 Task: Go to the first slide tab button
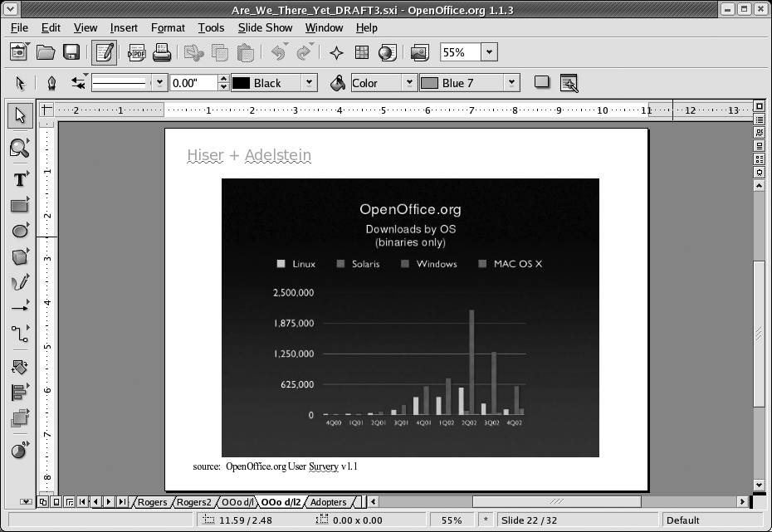point(82,502)
